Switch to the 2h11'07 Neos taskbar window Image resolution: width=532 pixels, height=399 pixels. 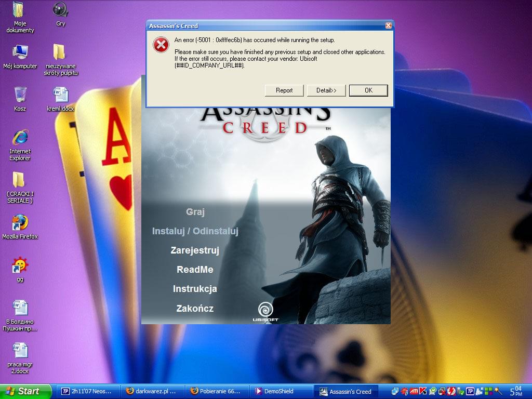tap(87, 391)
